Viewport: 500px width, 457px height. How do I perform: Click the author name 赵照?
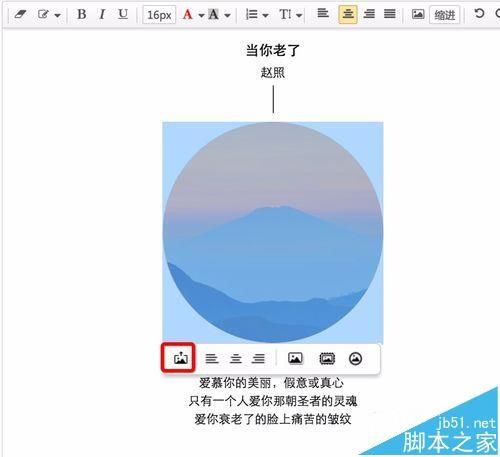(x=273, y=72)
